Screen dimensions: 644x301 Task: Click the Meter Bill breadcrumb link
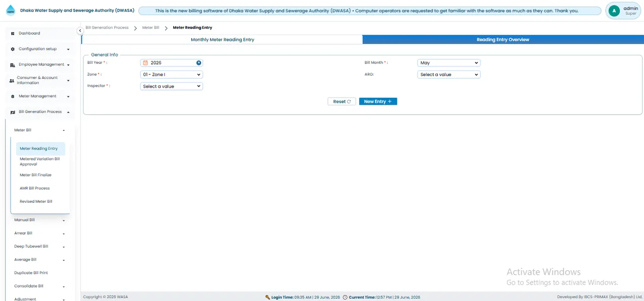pos(151,28)
